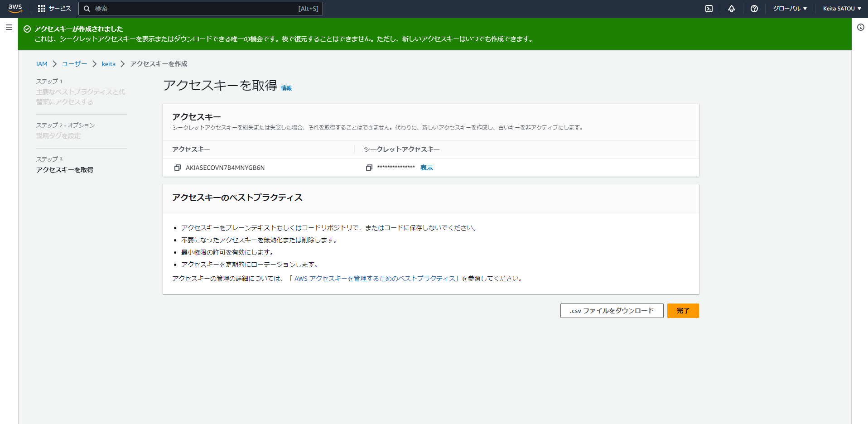
Task: Navigate to the IAM breadcrumb
Action: coord(42,64)
